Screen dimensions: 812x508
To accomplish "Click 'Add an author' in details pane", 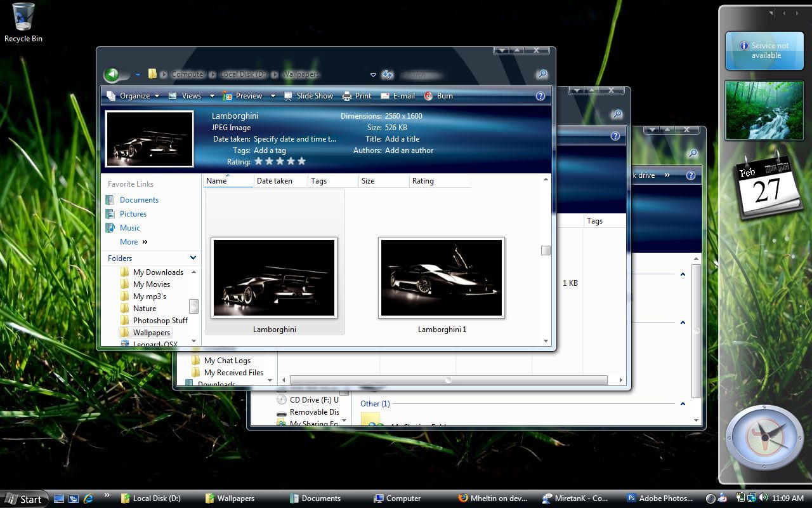I will click(409, 150).
